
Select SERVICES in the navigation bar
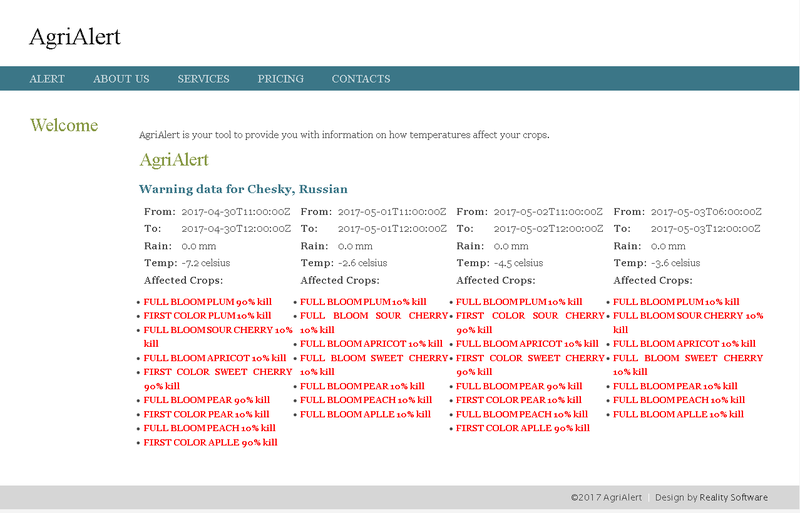tap(203, 79)
